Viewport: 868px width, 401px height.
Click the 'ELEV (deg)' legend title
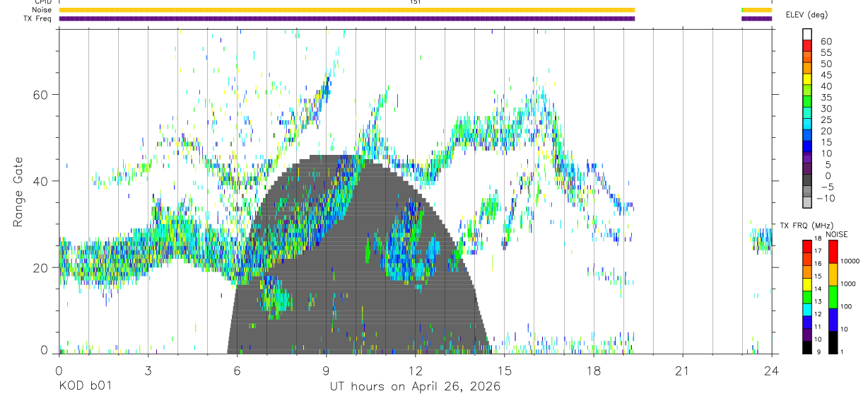tap(807, 15)
